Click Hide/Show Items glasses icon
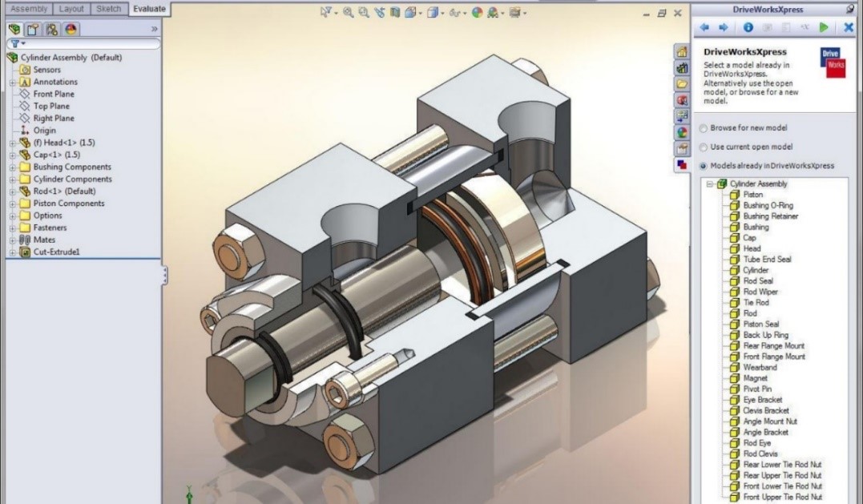This screenshot has width=863, height=504. 454,12
